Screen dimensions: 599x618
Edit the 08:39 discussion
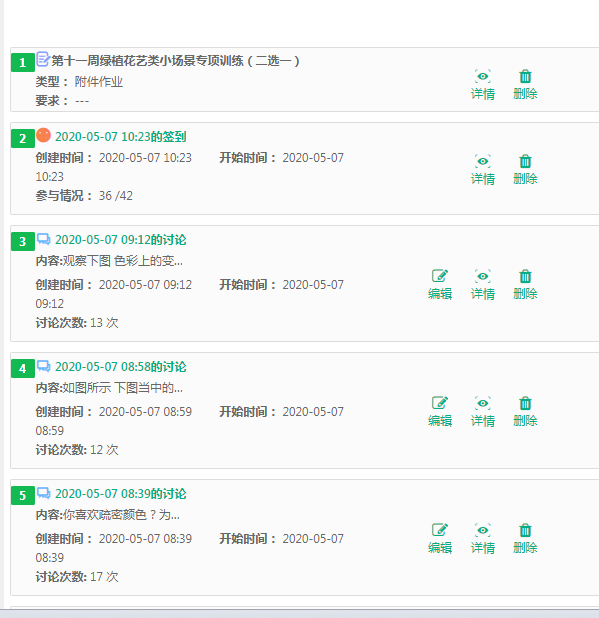[x=440, y=539]
